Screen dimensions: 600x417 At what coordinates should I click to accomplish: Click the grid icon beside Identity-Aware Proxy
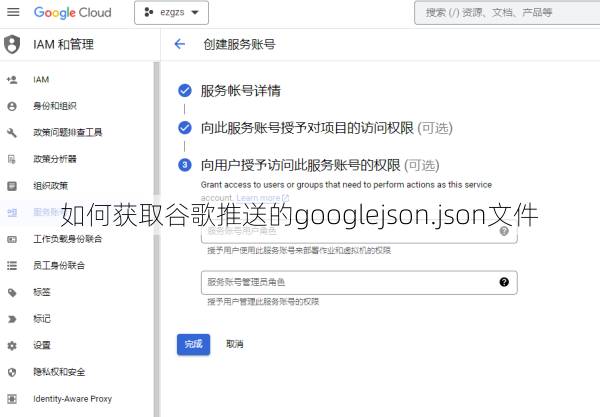point(12,399)
